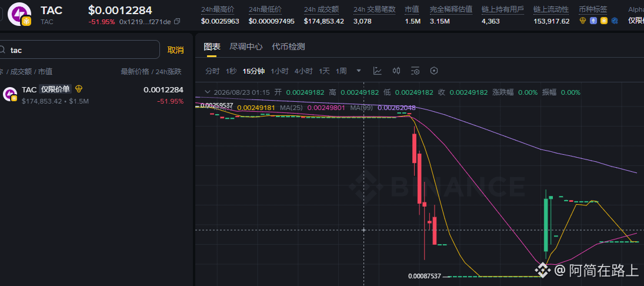Switch chart style via candlestick icon
Screen dimensions: 644x286
coord(396,71)
